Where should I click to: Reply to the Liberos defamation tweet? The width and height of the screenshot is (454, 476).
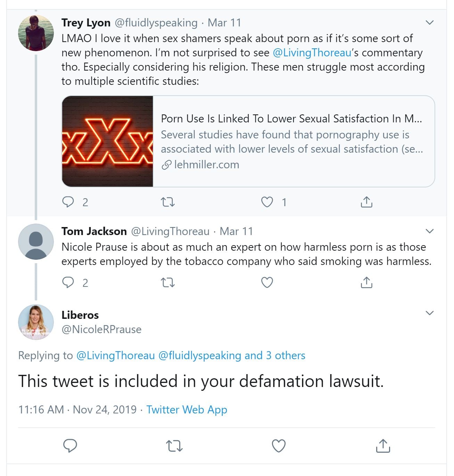click(x=70, y=446)
